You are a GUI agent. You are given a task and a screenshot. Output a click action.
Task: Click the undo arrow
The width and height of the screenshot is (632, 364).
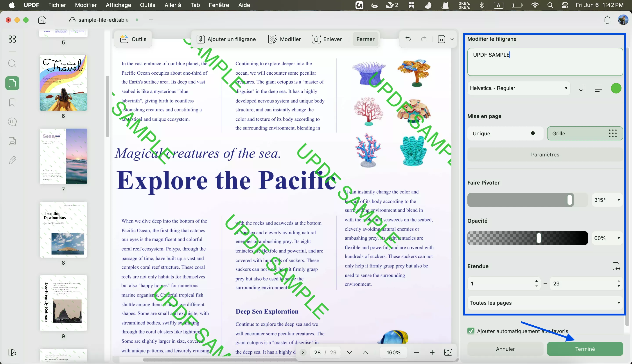tap(408, 39)
